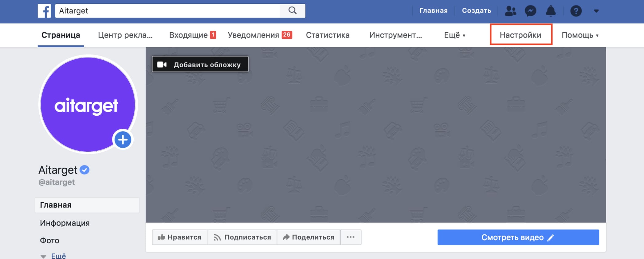
Task: Open Настройки page settings
Action: 521,35
